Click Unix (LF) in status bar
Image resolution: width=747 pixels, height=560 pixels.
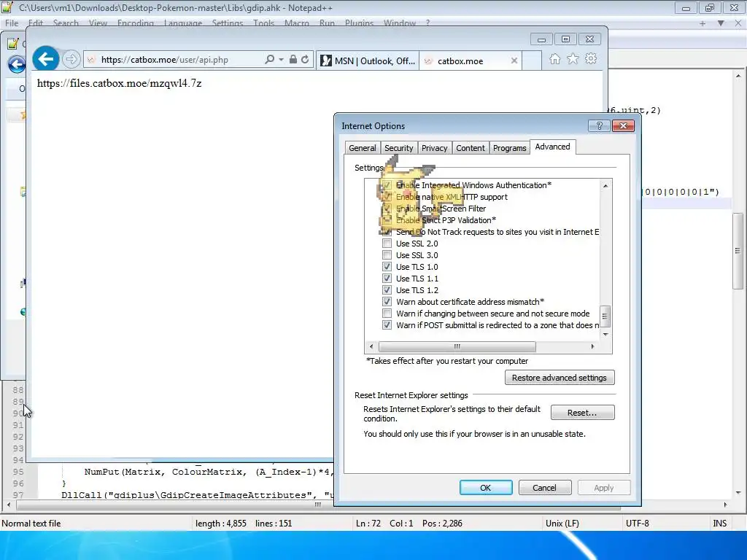pos(562,524)
